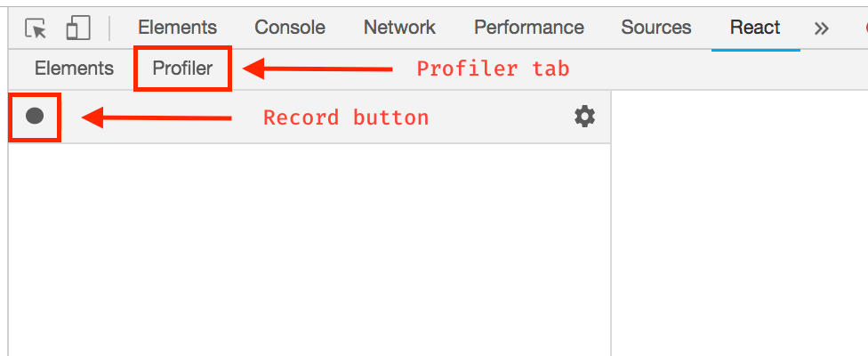This screenshot has height=356, width=868.
Task: Go to the Performance tab
Action: click(x=529, y=28)
